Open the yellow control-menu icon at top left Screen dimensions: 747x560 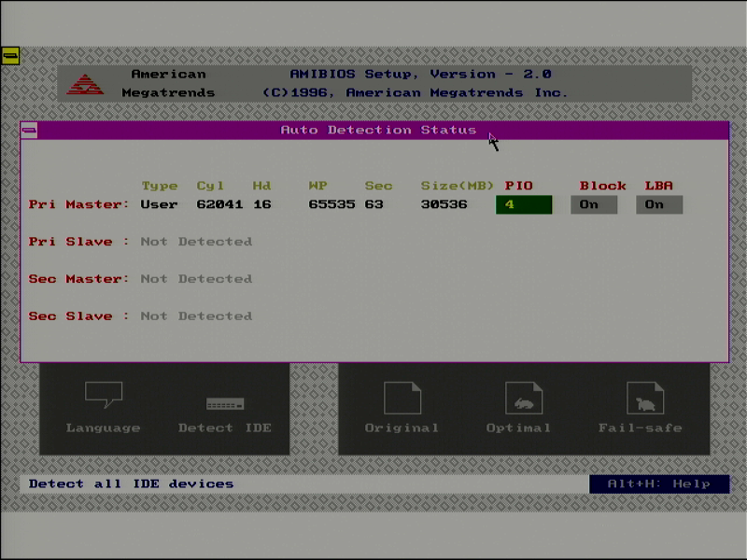(x=11, y=54)
